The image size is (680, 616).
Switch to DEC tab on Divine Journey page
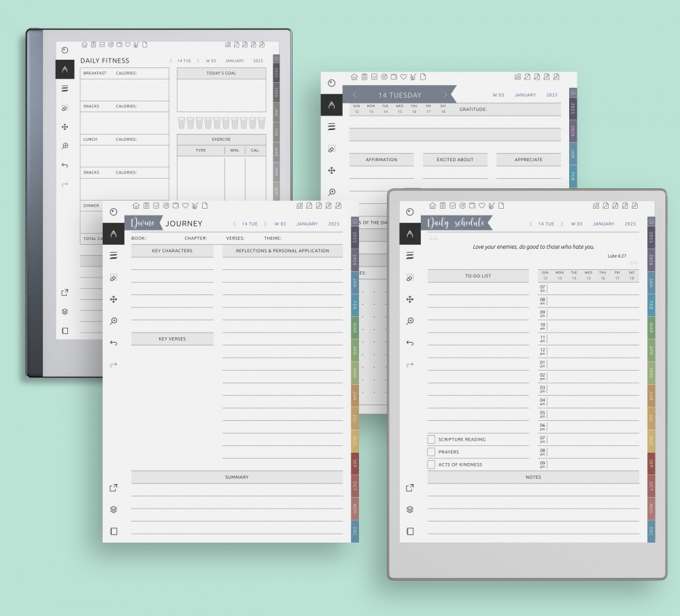click(355, 531)
